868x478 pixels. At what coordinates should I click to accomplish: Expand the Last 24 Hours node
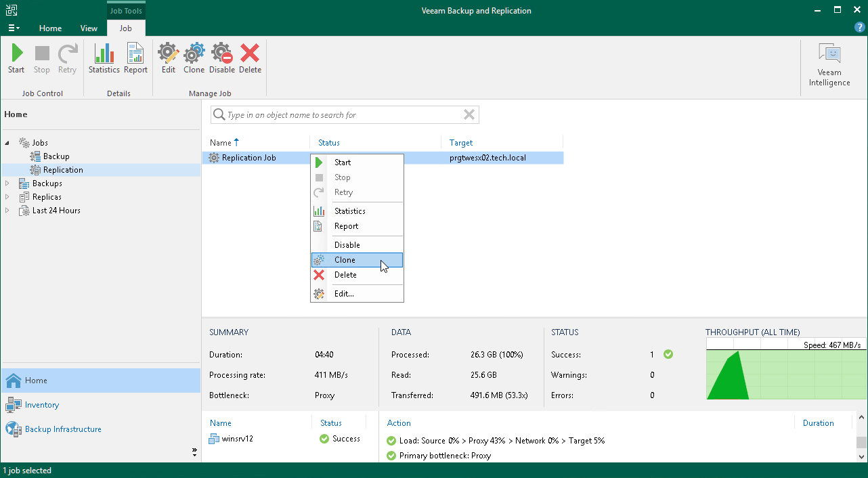(7, 211)
